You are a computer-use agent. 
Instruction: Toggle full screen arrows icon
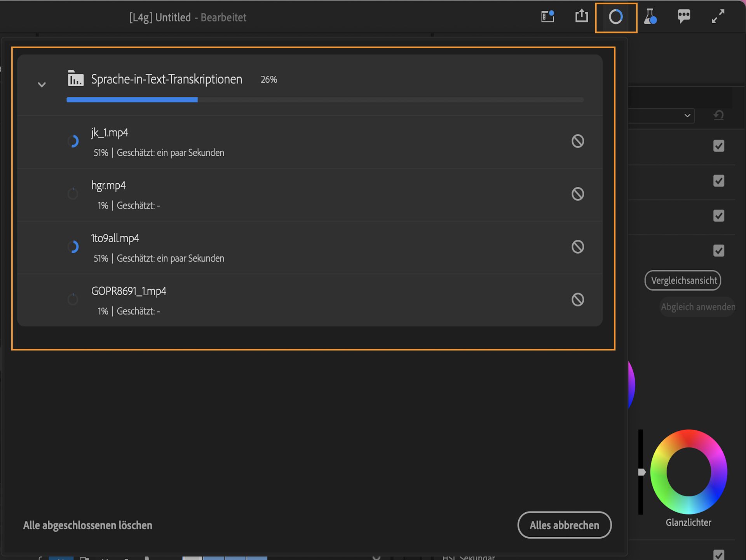pyautogui.click(x=718, y=16)
